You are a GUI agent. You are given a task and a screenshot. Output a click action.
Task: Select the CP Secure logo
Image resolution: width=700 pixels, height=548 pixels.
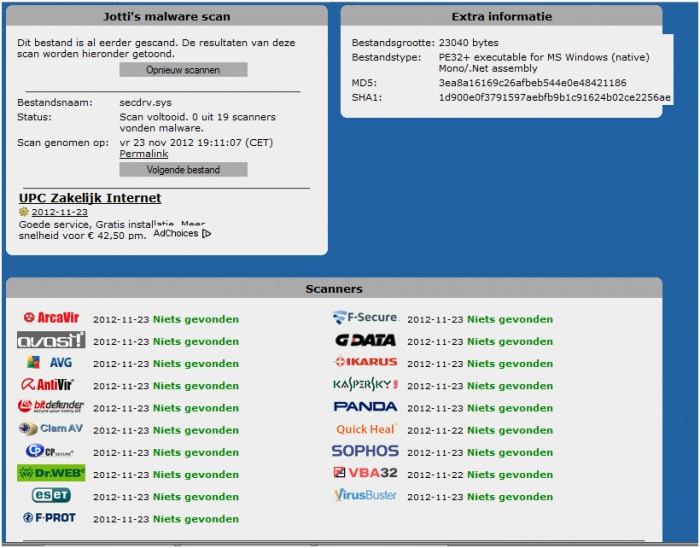pos(49,451)
